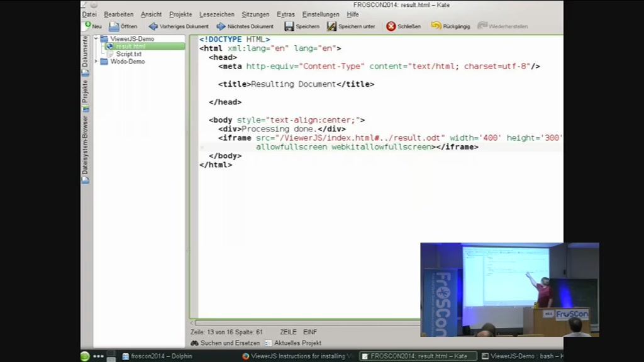Open the Bearbeiten menu
Screen dimensions: 644x362
(x=118, y=14)
